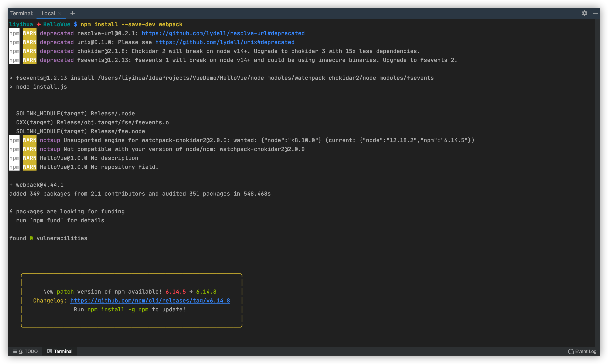Open resolve-url deprecated GitHub link
Image resolution: width=608 pixels, height=364 pixels.
click(x=223, y=33)
